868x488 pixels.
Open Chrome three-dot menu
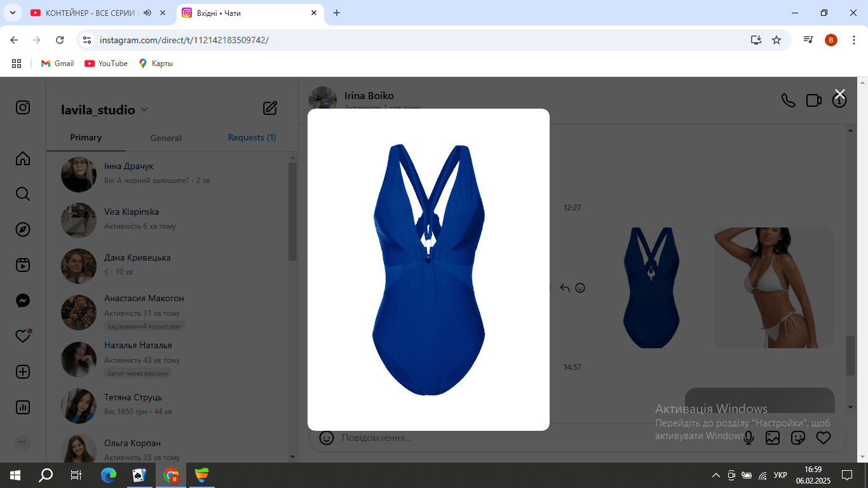[853, 40]
